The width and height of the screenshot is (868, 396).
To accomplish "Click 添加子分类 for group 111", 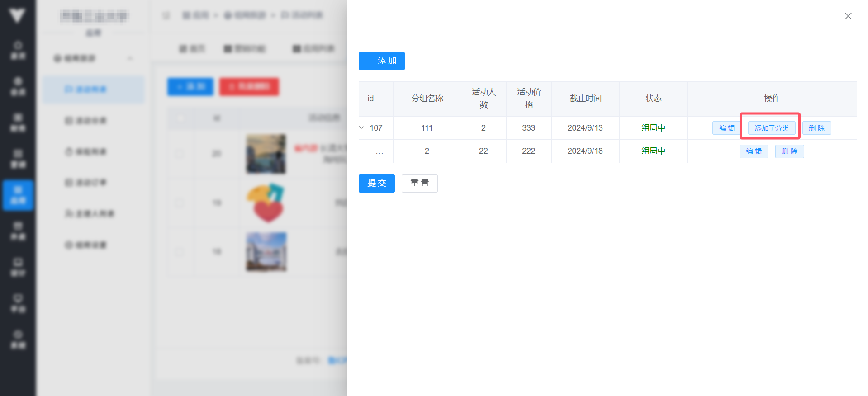I will (771, 128).
